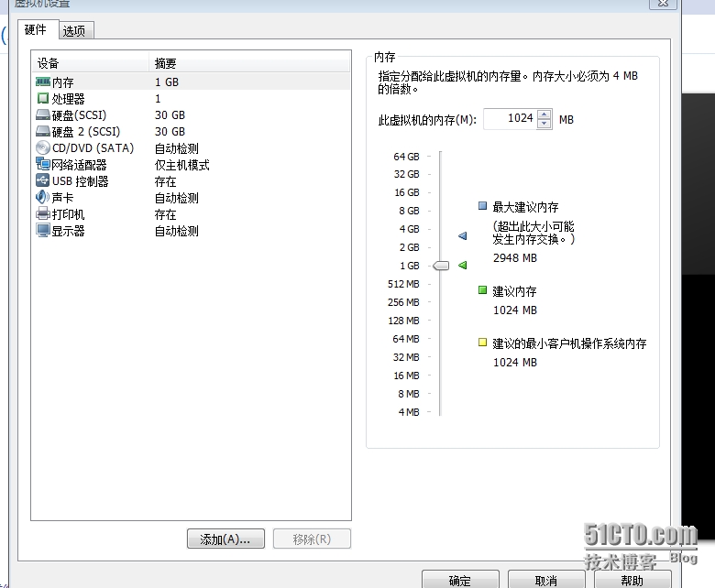Click the 16 GB slider scale label
Screen dimensions: 715x588
click(x=407, y=192)
